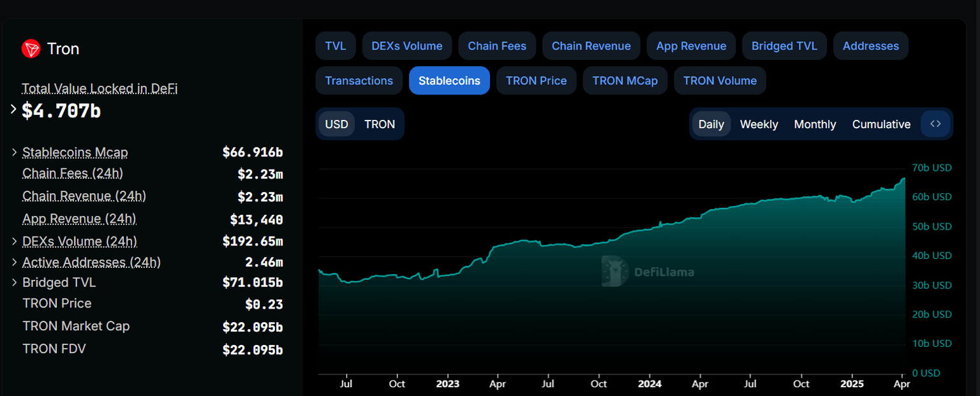
Task: Expand Active Addresses (24h) section
Action: pyautogui.click(x=14, y=261)
